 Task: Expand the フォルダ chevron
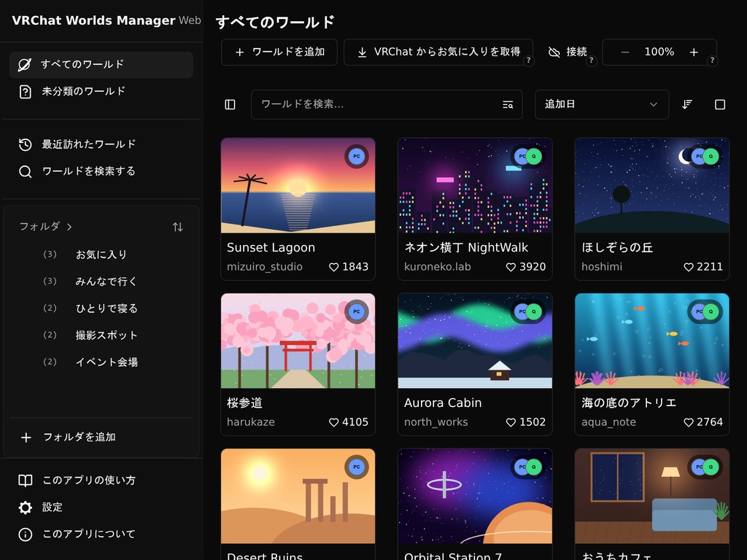tap(69, 227)
